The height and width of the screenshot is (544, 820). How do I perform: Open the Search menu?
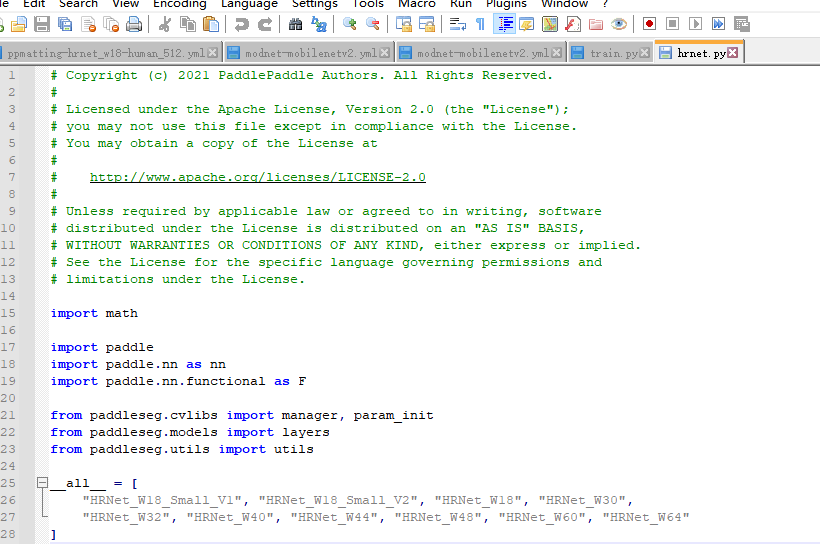coord(78,4)
